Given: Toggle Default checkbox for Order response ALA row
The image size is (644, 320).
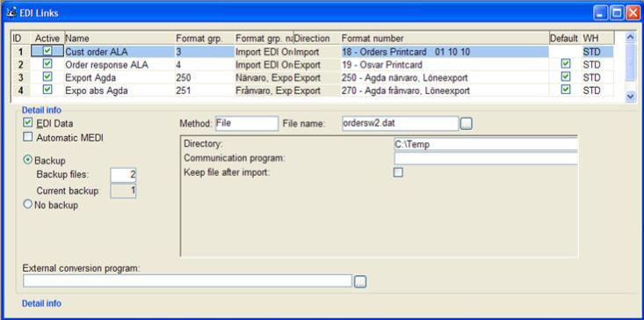Looking at the screenshot, I should click(x=566, y=64).
